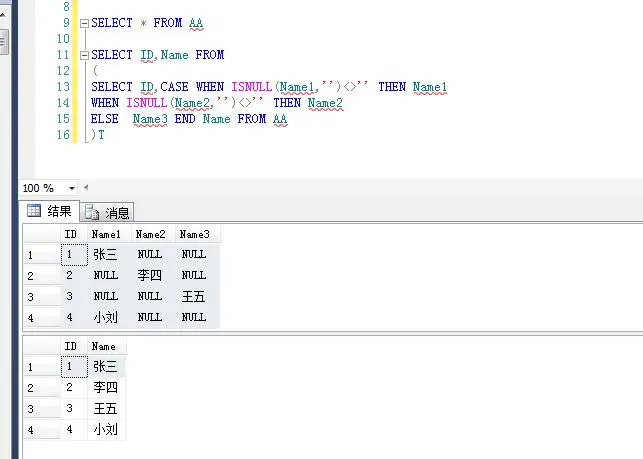Click the ISNULL function on line 13
Viewport: 643px width, 459px height.
(x=252, y=87)
